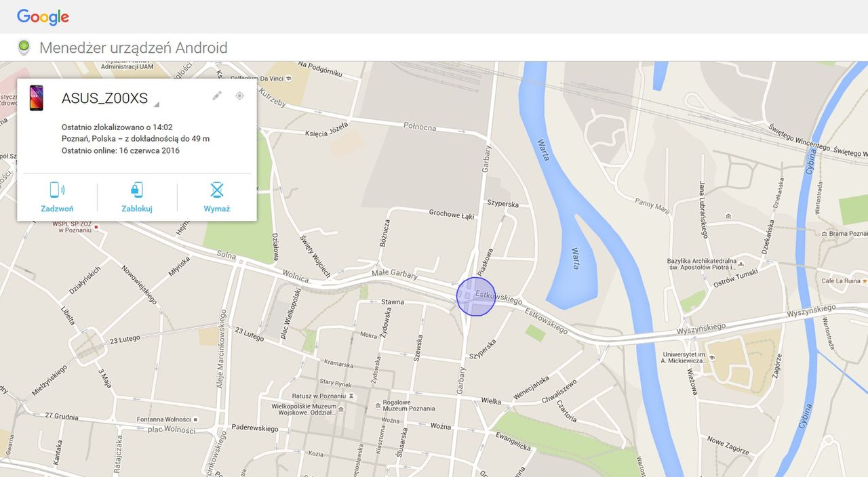Click the 'Poznań, Polska' accuracy text
868x477 pixels.
click(x=136, y=138)
